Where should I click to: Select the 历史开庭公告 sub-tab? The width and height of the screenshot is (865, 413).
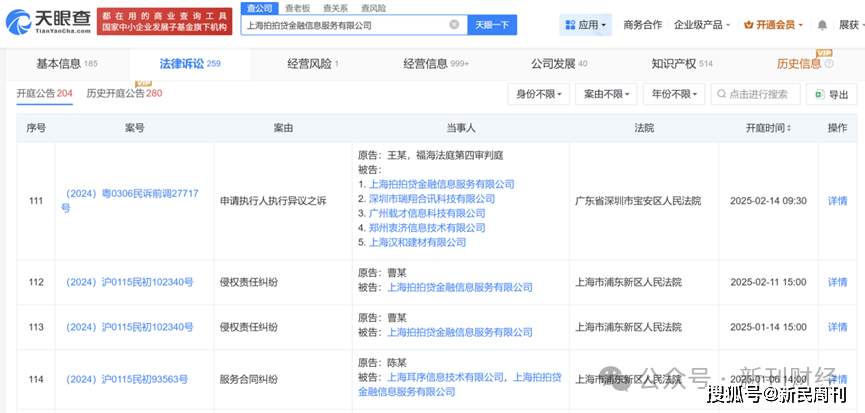[124, 93]
